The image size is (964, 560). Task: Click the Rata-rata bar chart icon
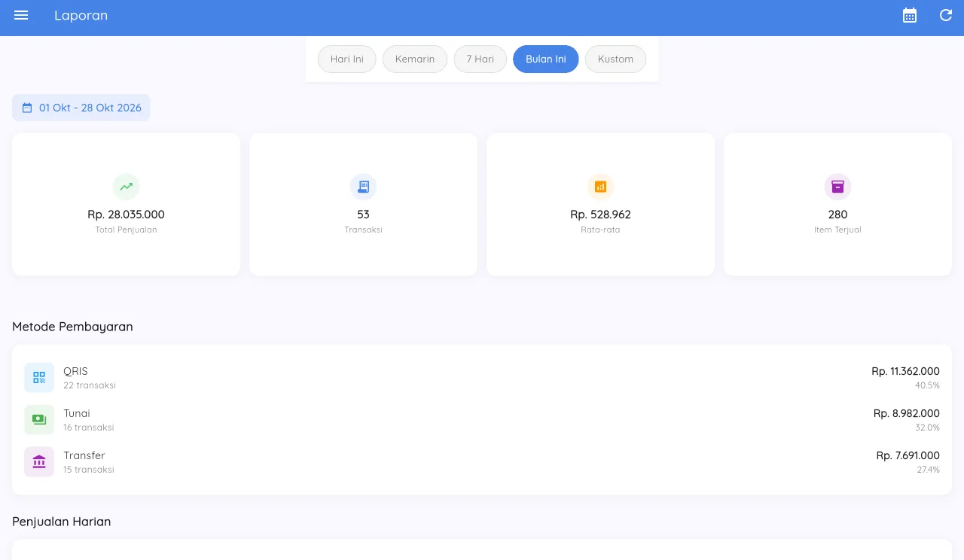(601, 187)
